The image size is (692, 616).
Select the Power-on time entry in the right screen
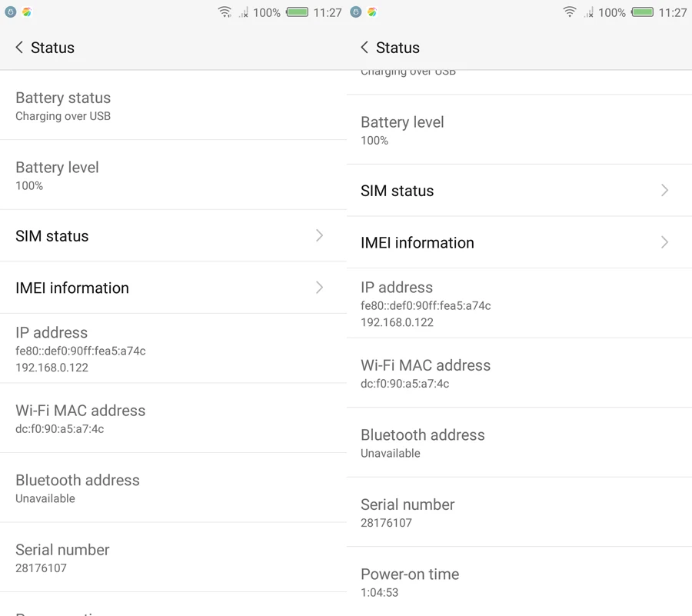point(519,582)
